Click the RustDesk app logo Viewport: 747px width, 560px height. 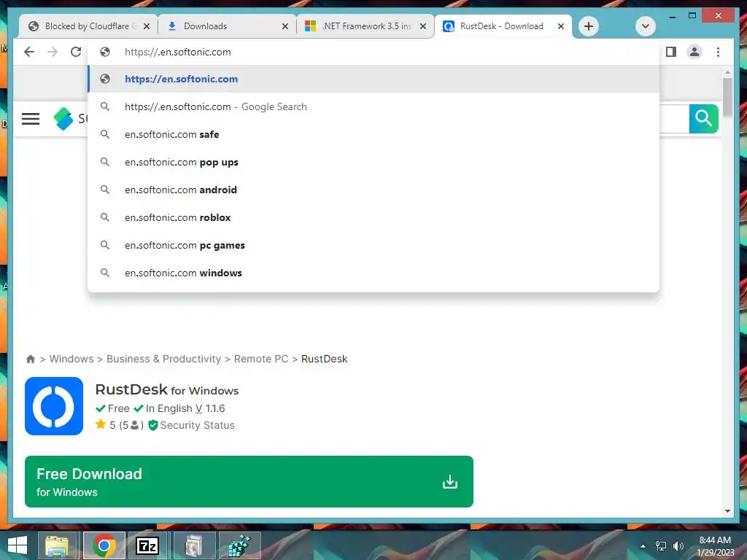coord(54,406)
